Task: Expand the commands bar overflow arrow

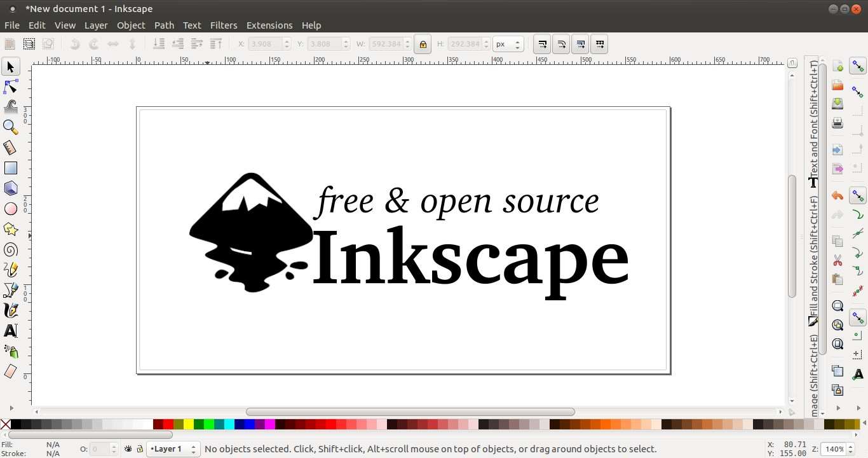Action: pyautogui.click(x=838, y=408)
